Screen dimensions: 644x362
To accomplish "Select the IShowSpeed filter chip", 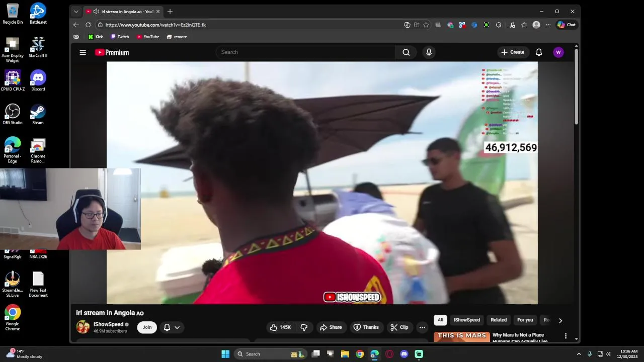I will [467, 320].
